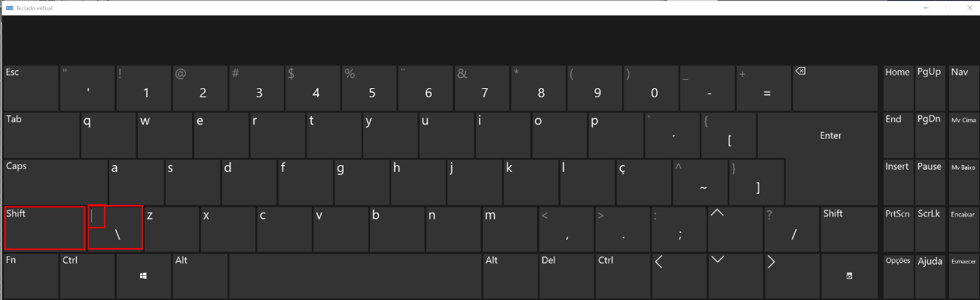Click the spacebar key
The width and height of the screenshot is (980, 300).
[355, 277]
